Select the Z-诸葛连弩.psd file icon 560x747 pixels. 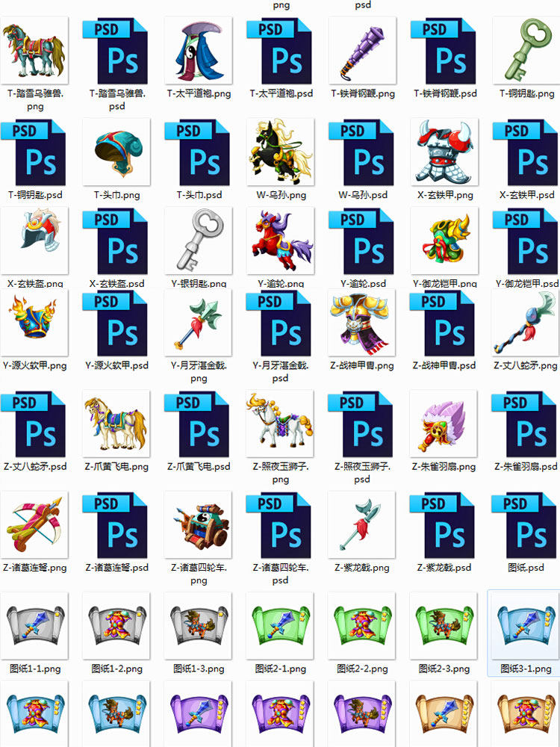[x=115, y=525]
